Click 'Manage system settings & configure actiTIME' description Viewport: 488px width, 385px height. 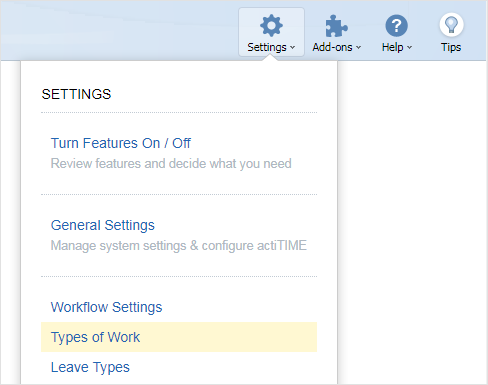[179, 246]
